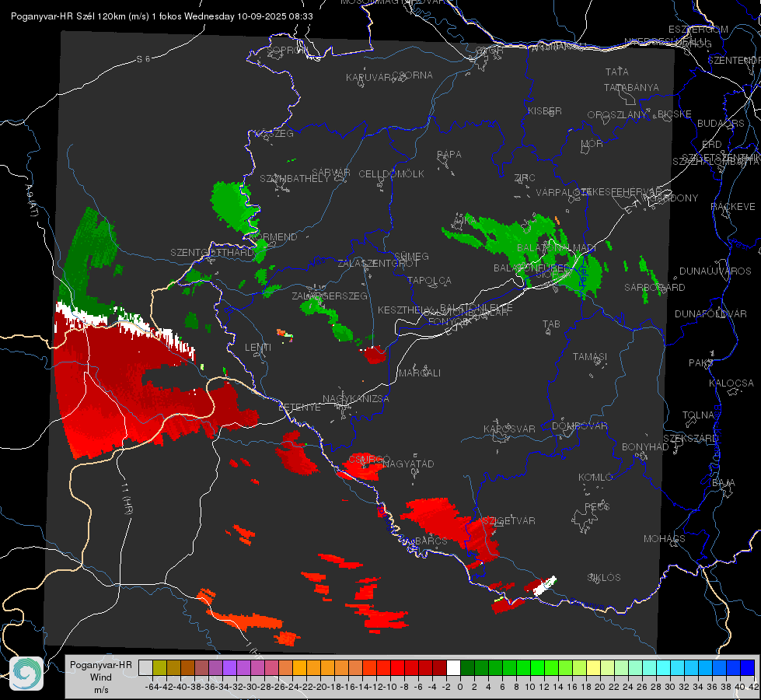Screen dimensions: 761x700
Task: Click the LETENYE town label
Action: 299,407
